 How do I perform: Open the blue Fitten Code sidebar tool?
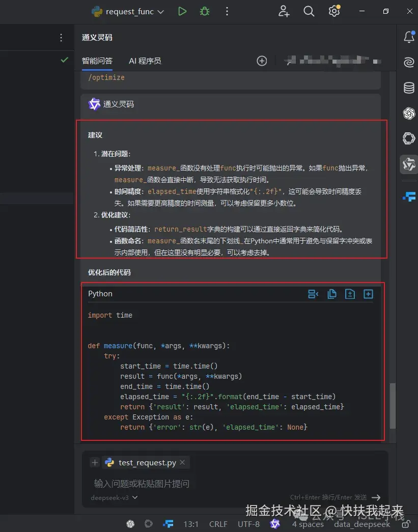[x=409, y=197]
